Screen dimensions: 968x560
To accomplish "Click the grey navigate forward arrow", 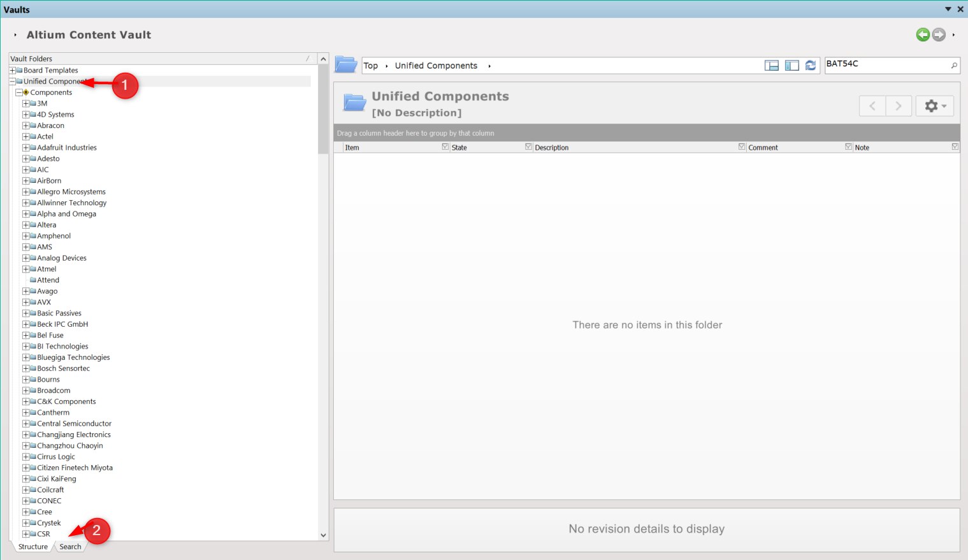I will (939, 35).
